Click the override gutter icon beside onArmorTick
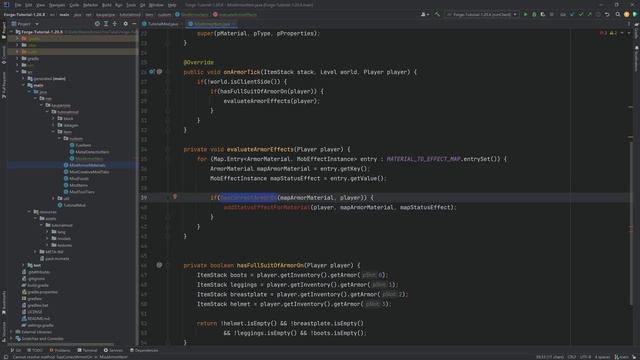 pyautogui.click(x=151, y=72)
